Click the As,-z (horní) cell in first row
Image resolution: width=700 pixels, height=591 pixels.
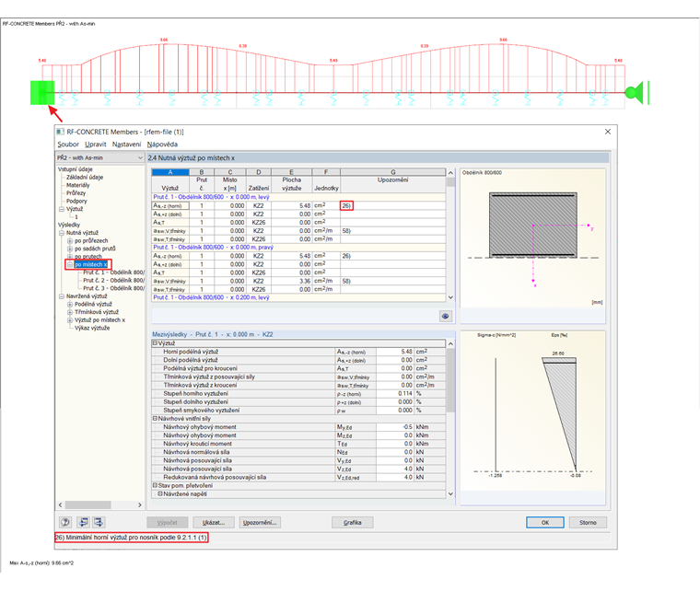[x=170, y=205]
